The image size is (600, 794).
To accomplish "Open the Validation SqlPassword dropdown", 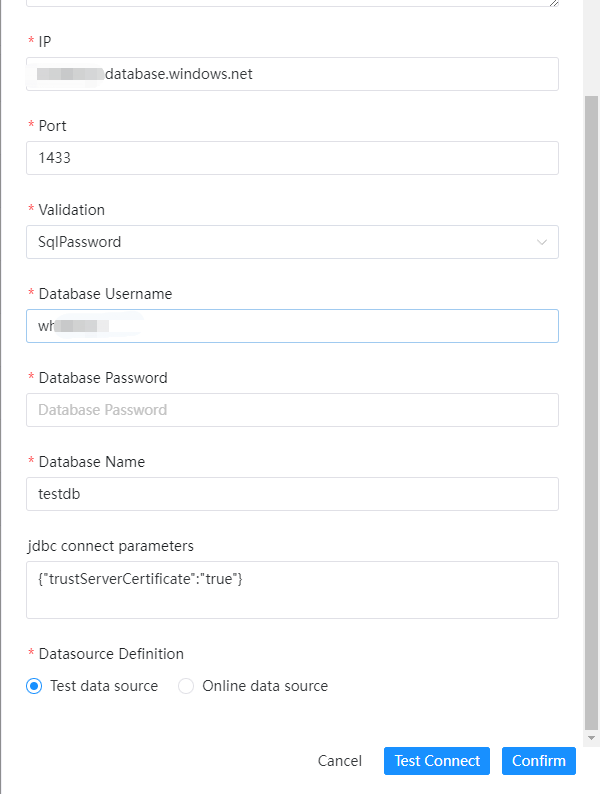I will pos(280,242).
